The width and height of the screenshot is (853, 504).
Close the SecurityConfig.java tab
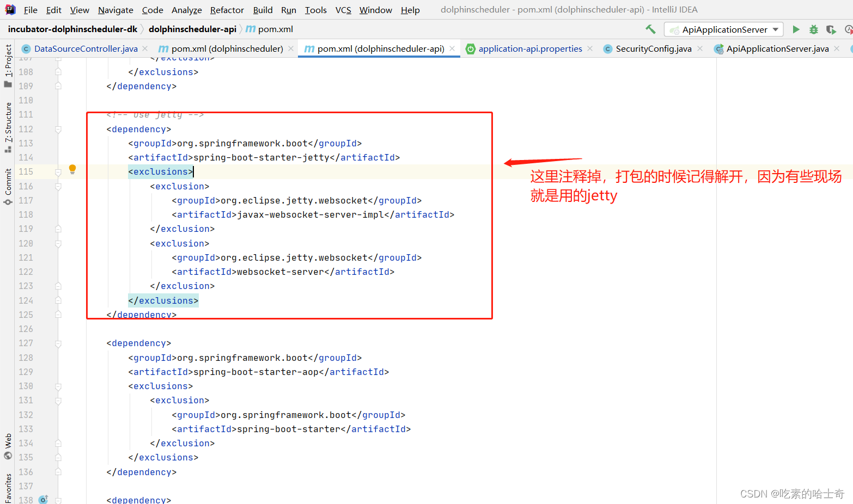(700, 48)
